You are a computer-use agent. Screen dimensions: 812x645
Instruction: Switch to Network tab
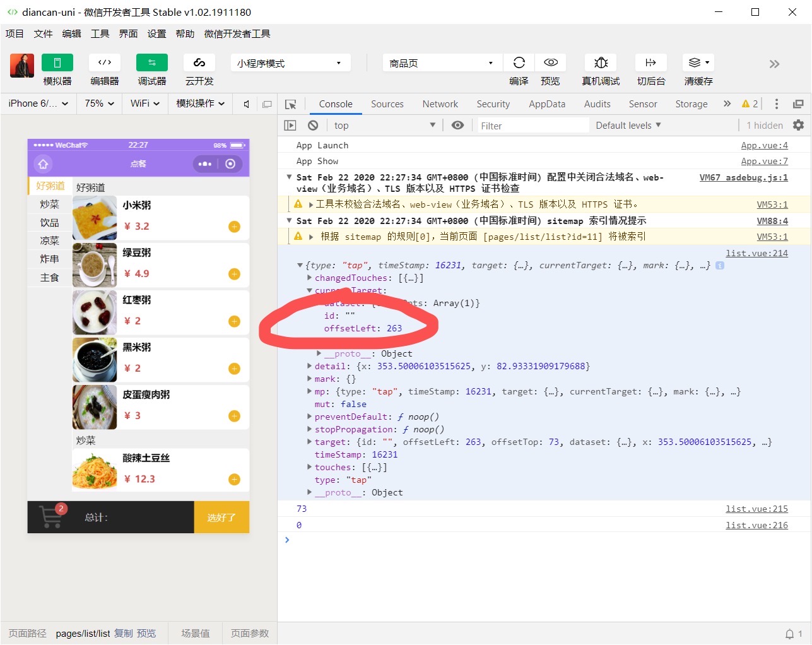(440, 104)
